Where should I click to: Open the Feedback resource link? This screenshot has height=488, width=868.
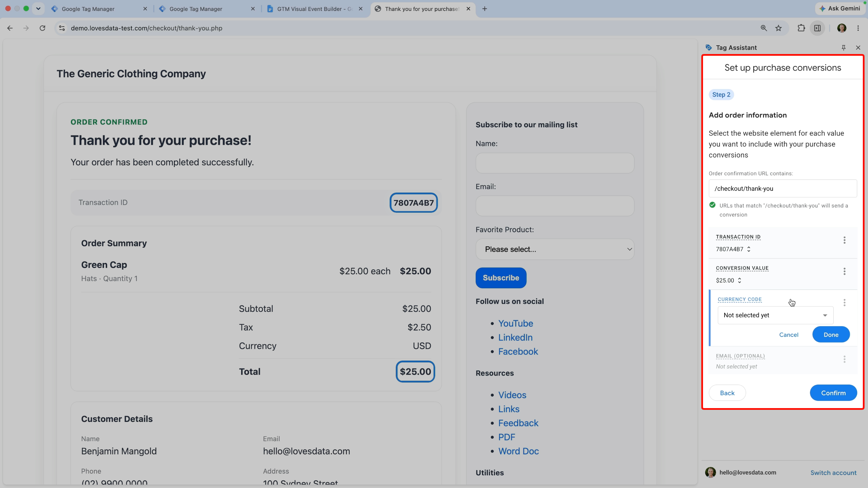518,423
